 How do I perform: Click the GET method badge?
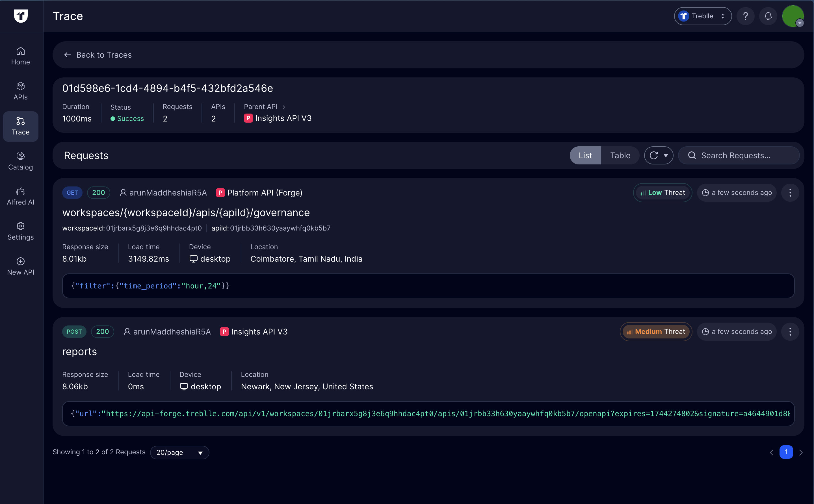coord(72,193)
